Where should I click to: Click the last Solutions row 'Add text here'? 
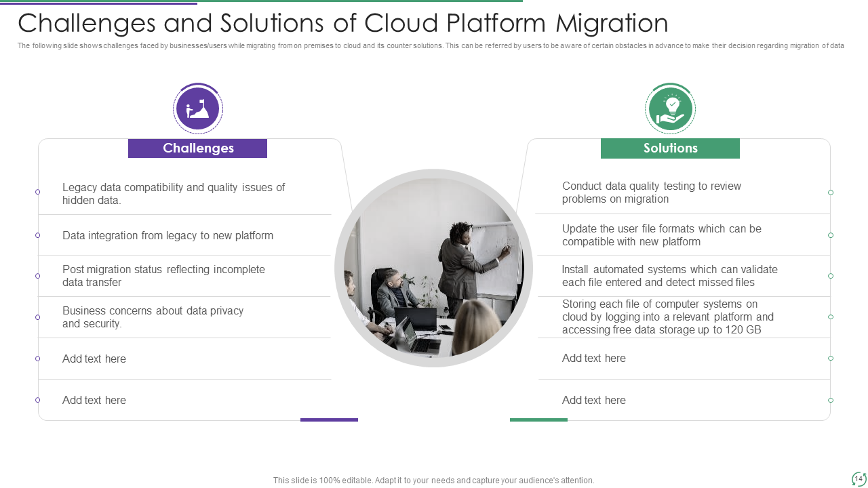pyautogui.click(x=594, y=401)
